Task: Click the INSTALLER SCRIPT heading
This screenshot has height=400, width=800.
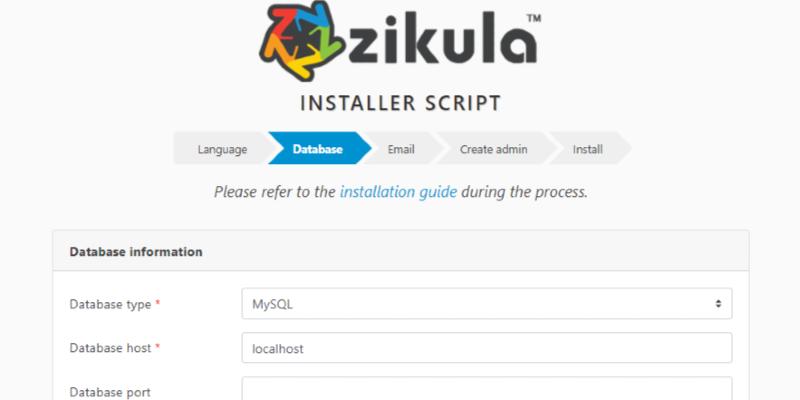Action: (x=400, y=103)
